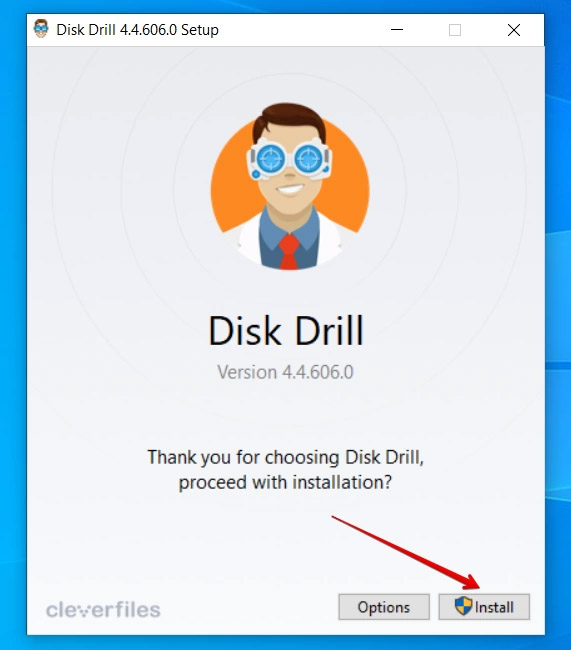Click the 'Version 4.4.606.0' text
The height and width of the screenshot is (650, 571).
[x=285, y=372]
